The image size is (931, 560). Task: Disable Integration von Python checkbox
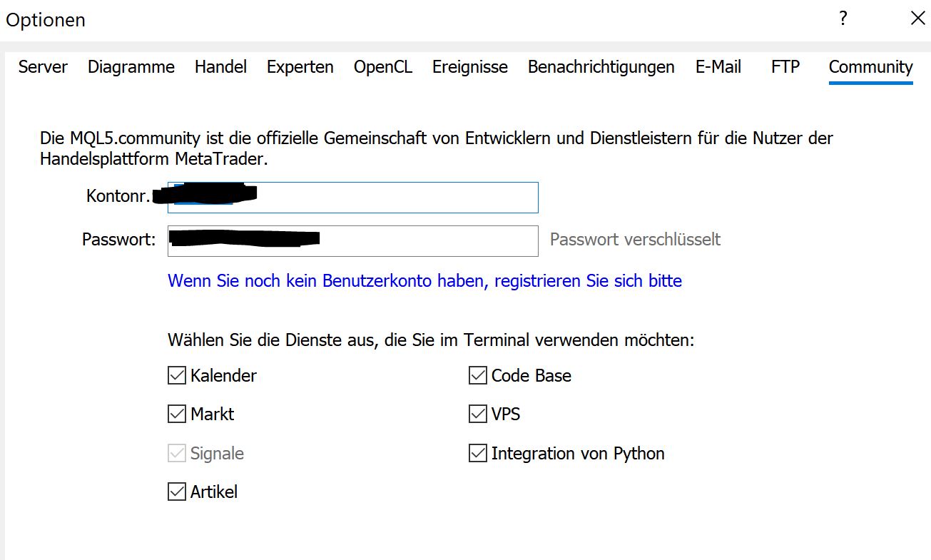point(478,453)
